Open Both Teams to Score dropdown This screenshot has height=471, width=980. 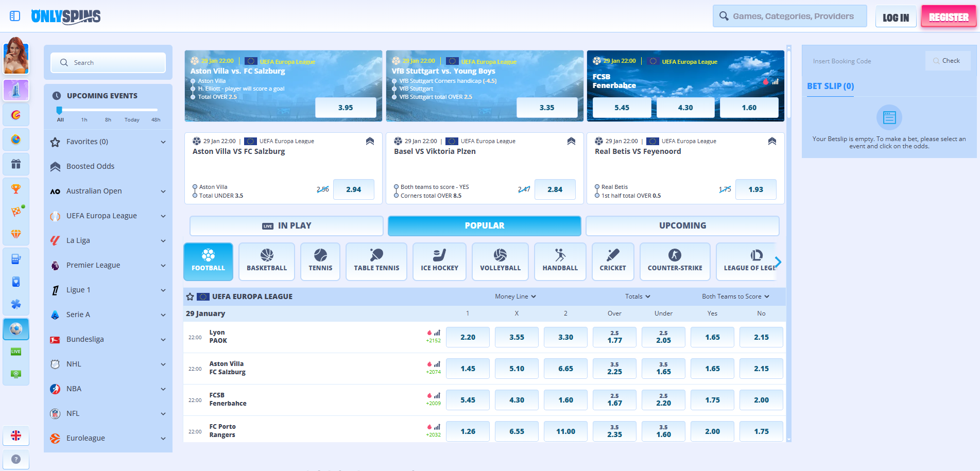tap(735, 296)
